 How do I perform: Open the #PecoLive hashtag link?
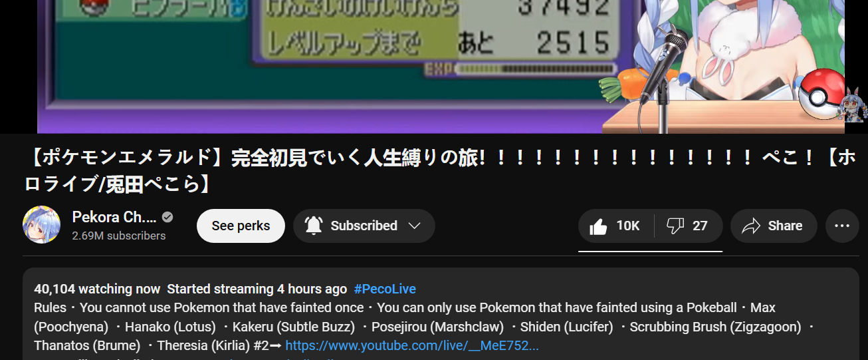(385, 289)
